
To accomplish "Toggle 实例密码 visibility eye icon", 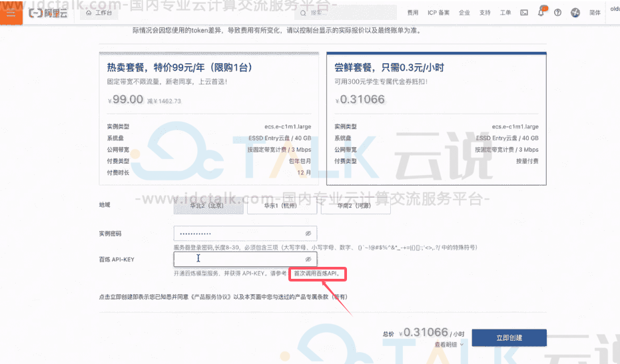I will pyautogui.click(x=308, y=234).
